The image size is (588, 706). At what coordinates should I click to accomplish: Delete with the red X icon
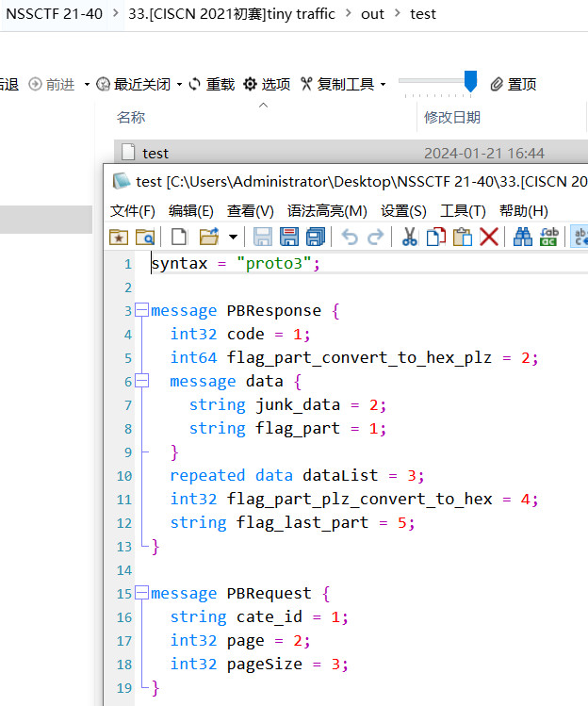coord(489,237)
